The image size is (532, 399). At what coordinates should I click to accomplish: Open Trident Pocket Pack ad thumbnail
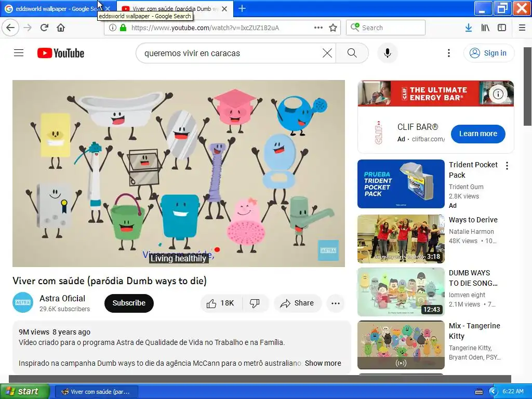[401, 184]
